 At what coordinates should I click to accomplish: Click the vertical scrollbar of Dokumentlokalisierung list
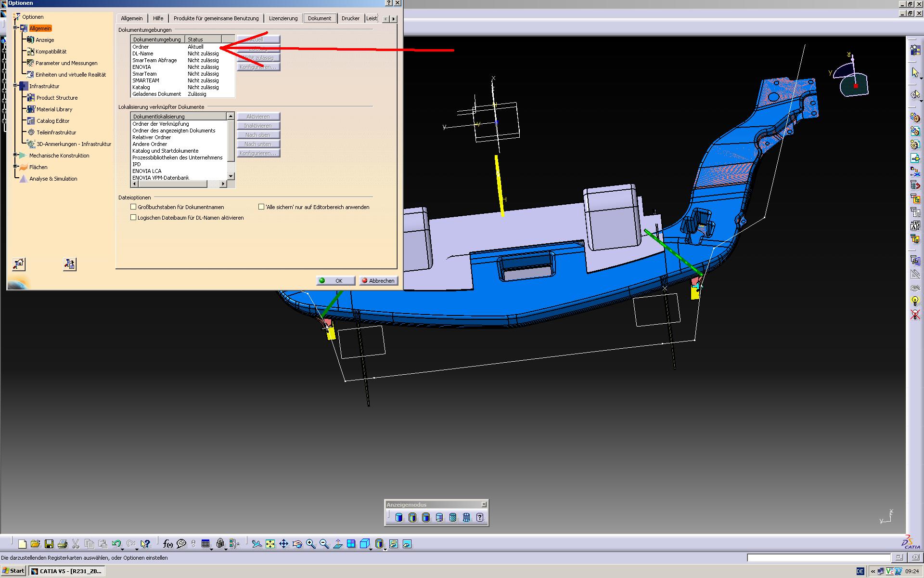[231, 146]
